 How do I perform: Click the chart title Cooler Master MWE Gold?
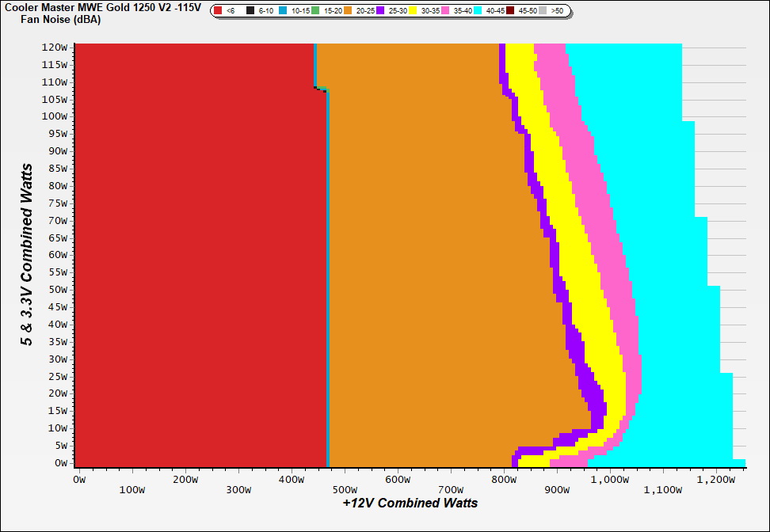(102, 7)
